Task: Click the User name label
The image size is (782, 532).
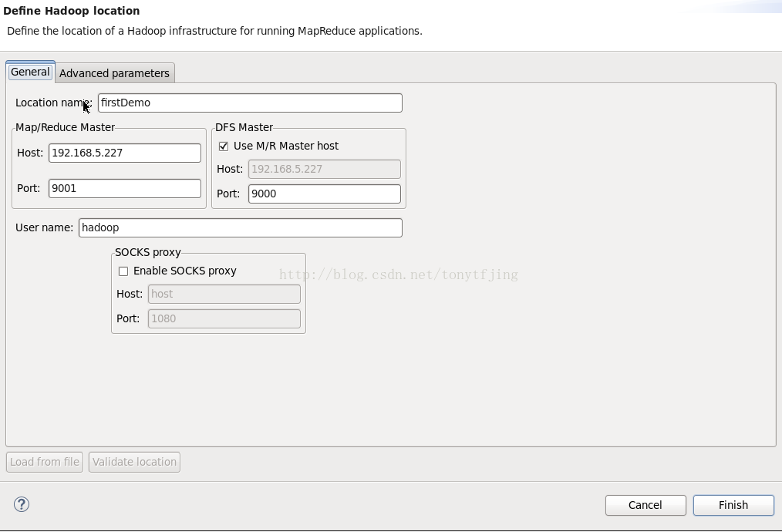Action: tap(45, 227)
